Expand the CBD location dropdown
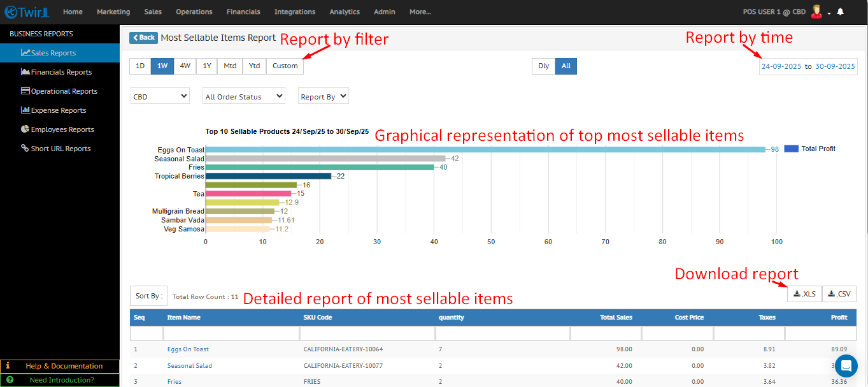 pyautogui.click(x=160, y=96)
